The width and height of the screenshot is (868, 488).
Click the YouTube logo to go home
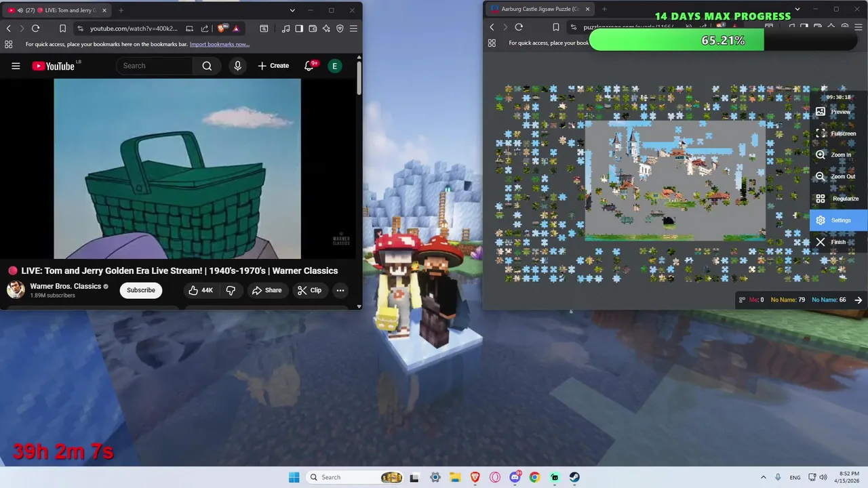tap(53, 66)
